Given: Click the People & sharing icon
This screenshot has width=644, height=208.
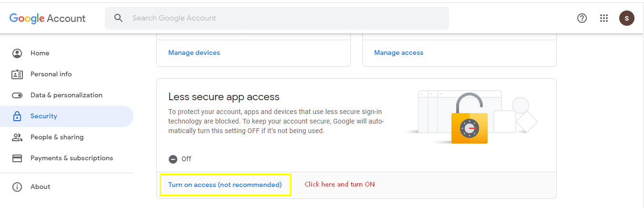Looking at the screenshot, I should pyautogui.click(x=17, y=137).
